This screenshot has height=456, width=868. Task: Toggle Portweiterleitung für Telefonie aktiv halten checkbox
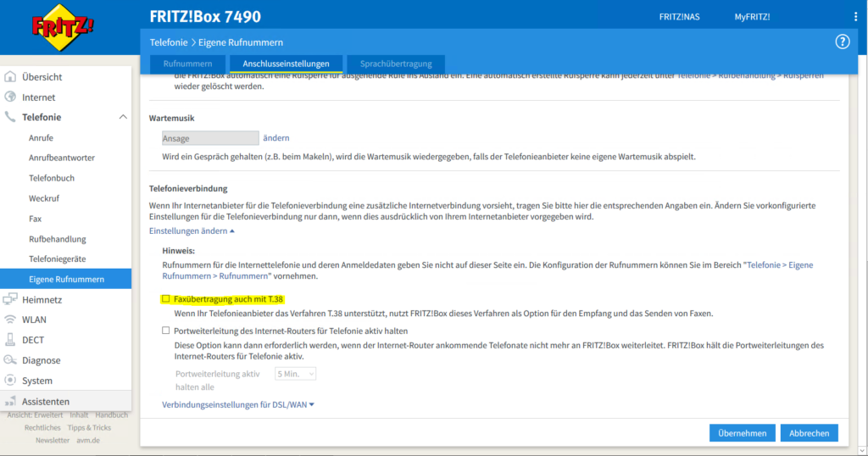166,331
